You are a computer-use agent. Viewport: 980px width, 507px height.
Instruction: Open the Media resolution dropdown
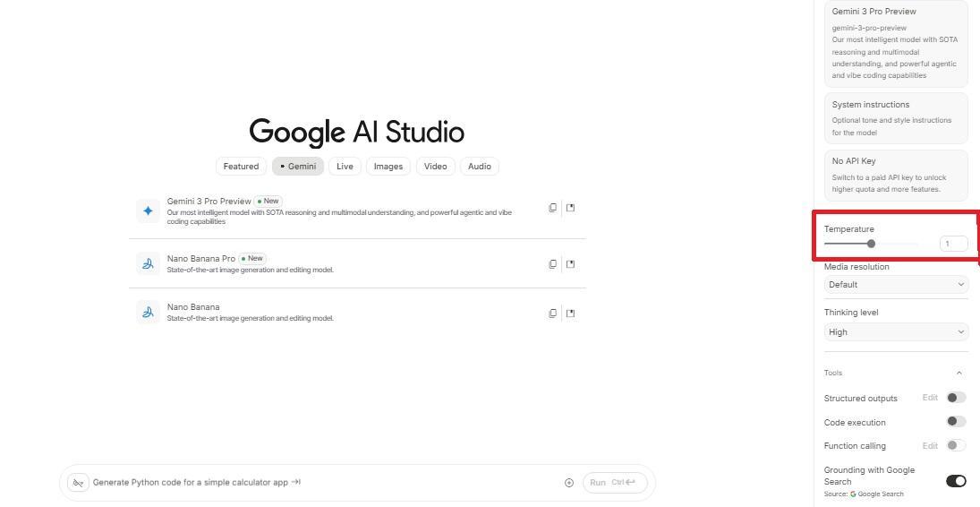tap(896, 285)
